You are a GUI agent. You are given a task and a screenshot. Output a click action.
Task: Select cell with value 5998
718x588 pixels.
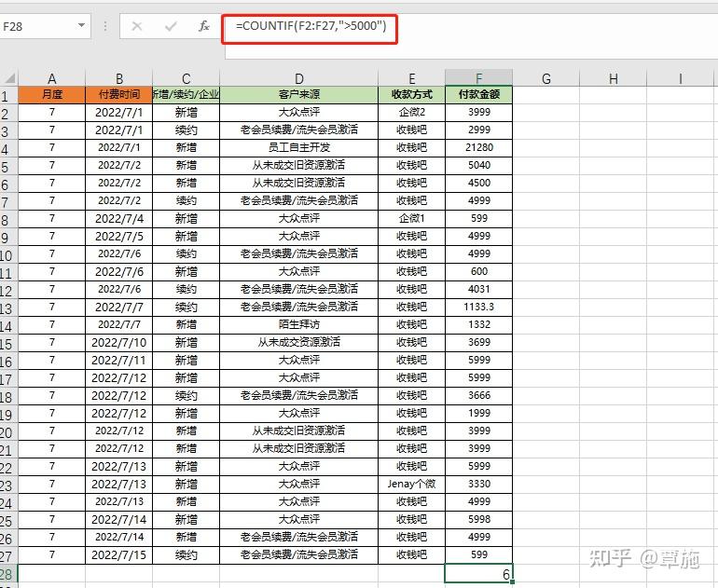pos(479,519)
